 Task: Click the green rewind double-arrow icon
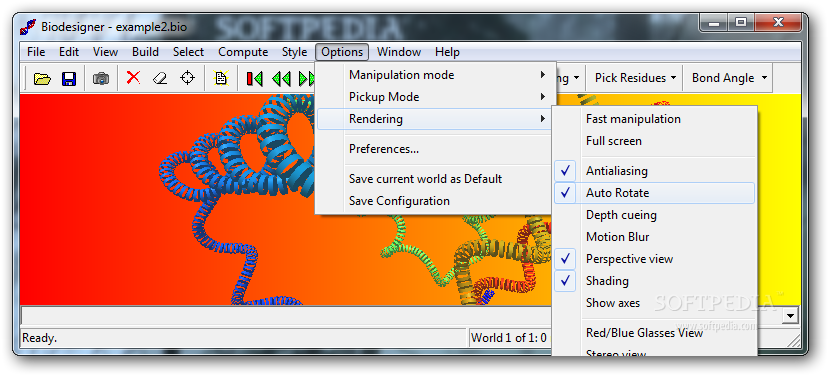pyautogui.click(x=281, y=79)
